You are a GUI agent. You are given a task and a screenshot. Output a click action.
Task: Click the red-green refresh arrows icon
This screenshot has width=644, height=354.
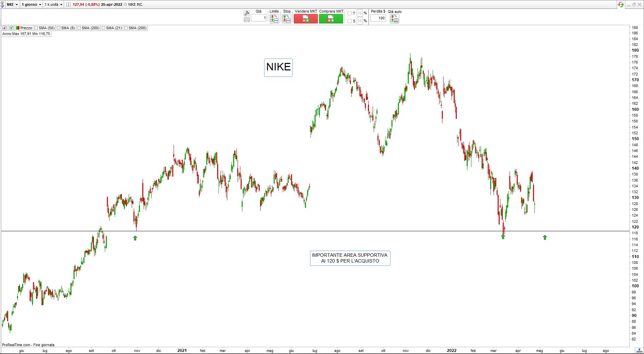[x=621, y=4]
